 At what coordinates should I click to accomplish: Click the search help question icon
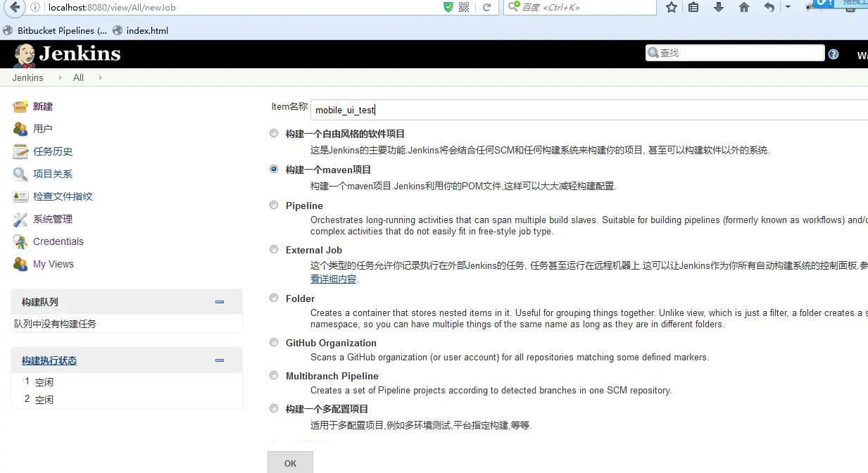(834, 53)
